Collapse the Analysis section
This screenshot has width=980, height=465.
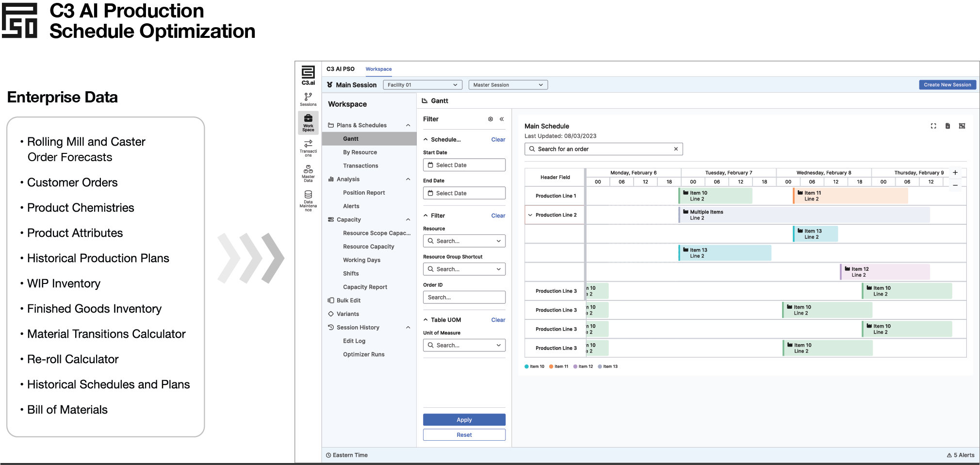click(408, 179)
